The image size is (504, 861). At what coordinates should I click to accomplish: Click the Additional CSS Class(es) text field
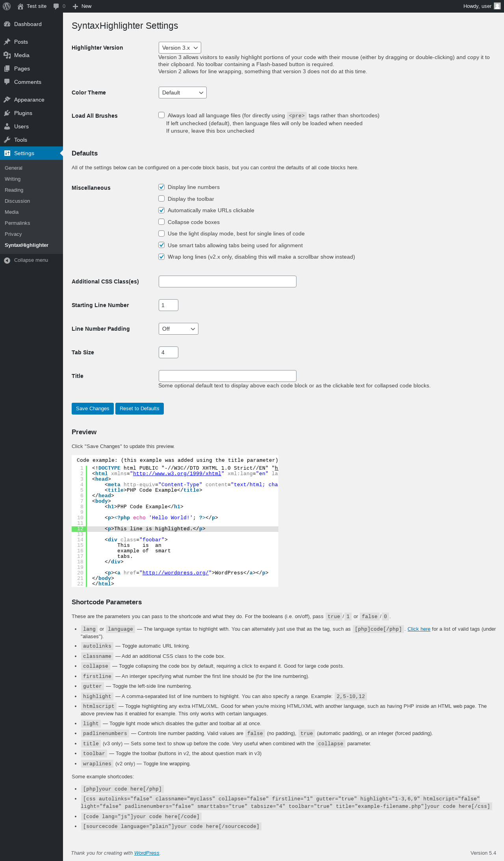tap(227, 281)
